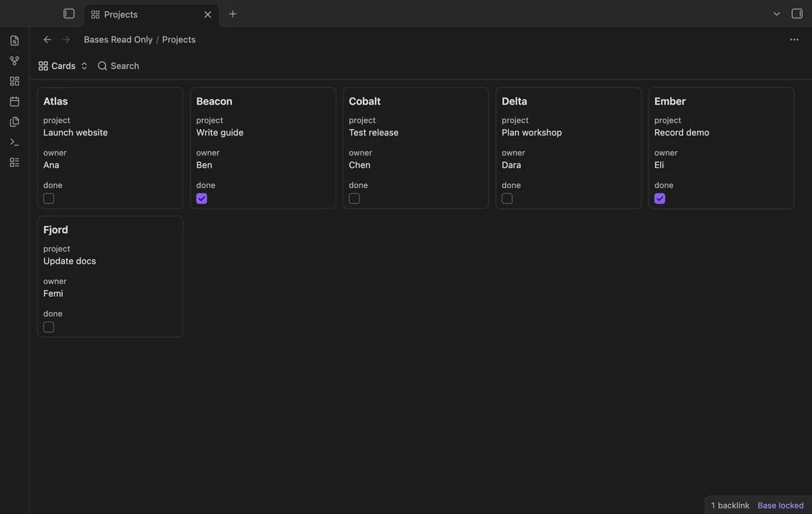Click owner value Chen

tap(360, 165)
